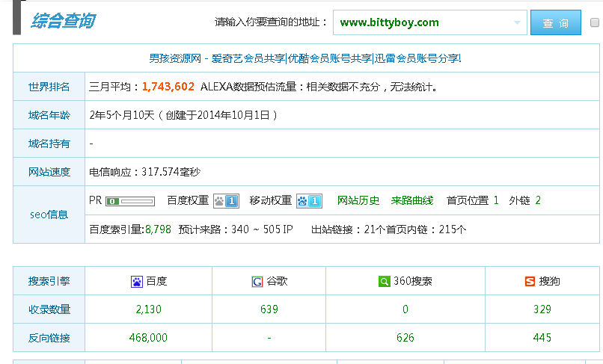Click the 搜狗 column header text
Viewport: 603px width, 364px height.
pyautogui.click(x=550, y=281)
